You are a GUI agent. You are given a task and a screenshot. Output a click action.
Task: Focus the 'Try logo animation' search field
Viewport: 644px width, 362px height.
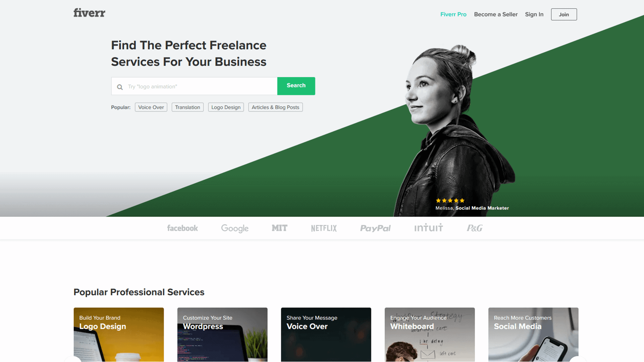pos(194,86)
